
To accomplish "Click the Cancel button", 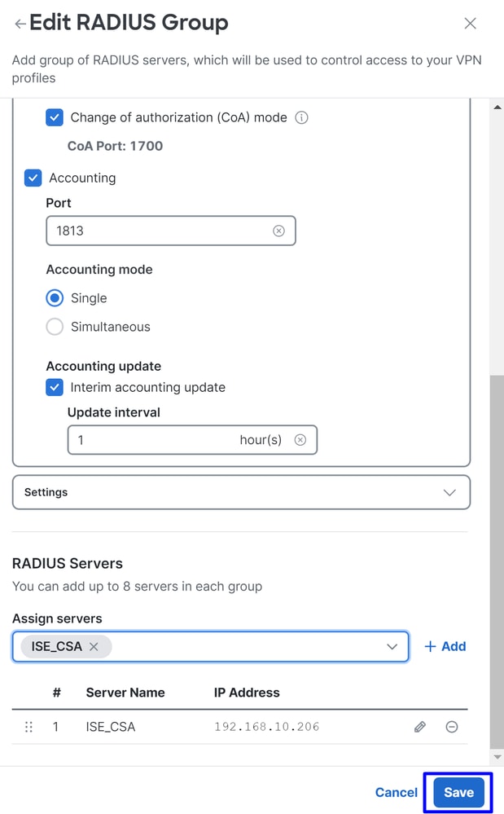I will (397, 792).
